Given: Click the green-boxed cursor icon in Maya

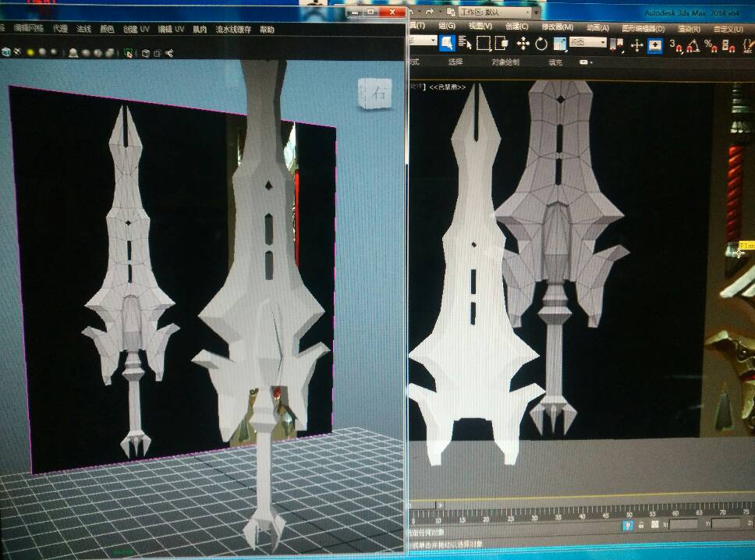Looking at the screenshot, I should click(129, 53).
